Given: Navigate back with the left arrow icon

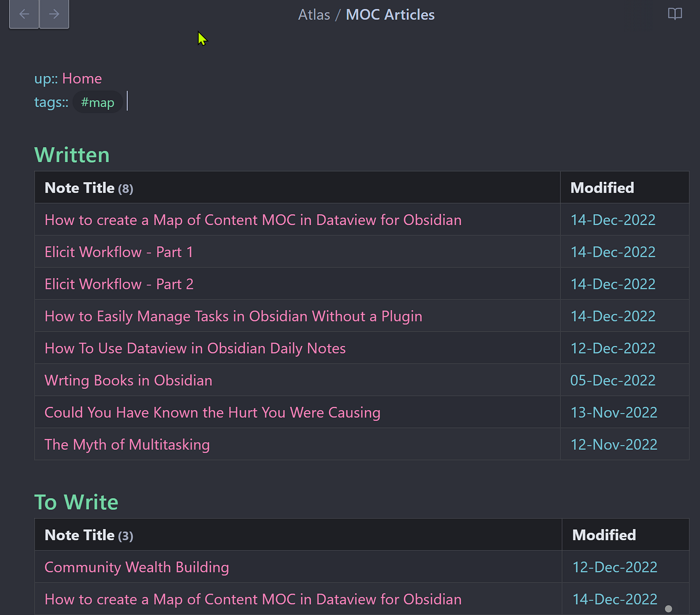Looking at the screenshot, I should point(24,14).
